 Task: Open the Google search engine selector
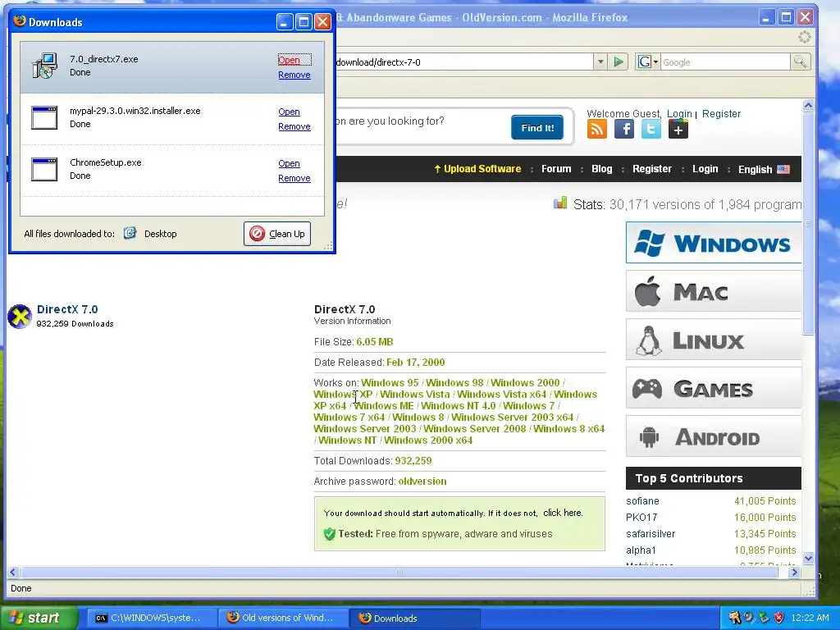pyautogui.click(x=648, y=62)
